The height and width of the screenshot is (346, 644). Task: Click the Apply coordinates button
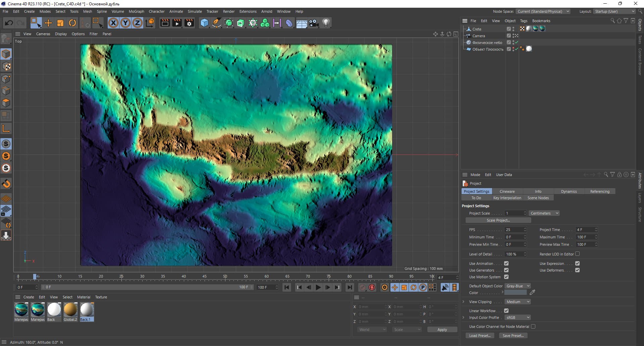(442, 330)
